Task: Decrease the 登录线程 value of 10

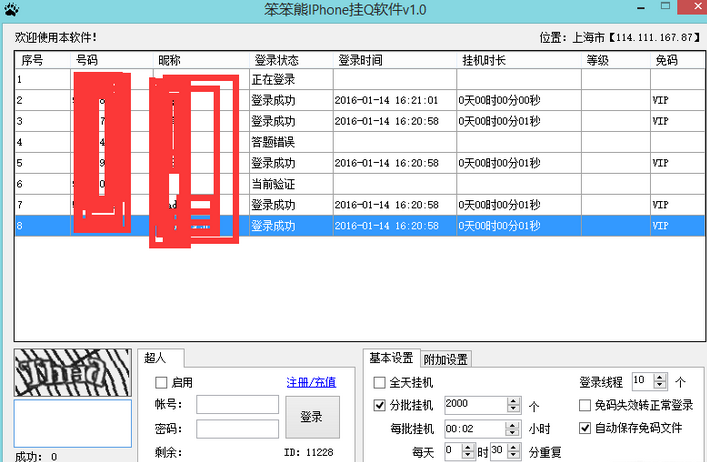Action: tap(660, 385)
